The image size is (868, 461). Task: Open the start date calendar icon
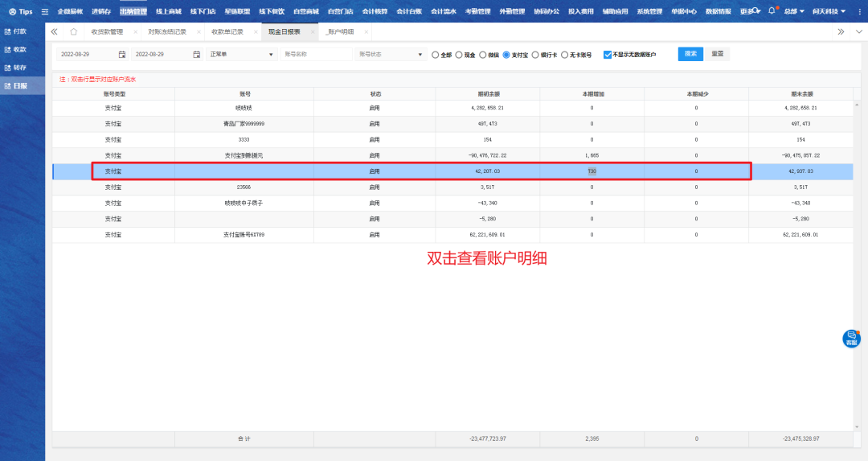click(x=122, y=55)
